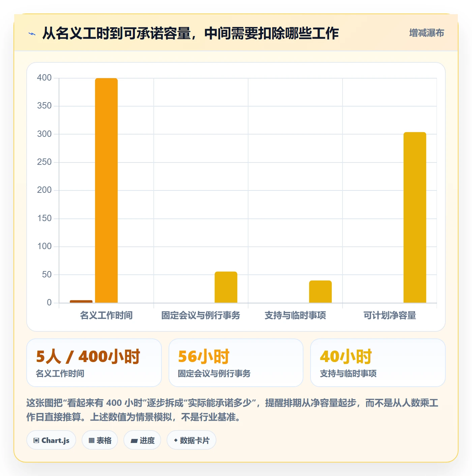Click the 数据卡片 tag chip
472x476 pixels.
click(x=191, y=440)
